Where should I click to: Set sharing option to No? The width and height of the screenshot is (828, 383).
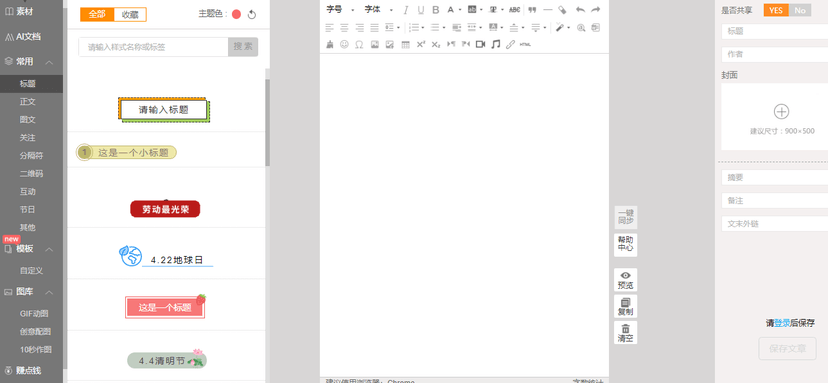click(799, 11)
